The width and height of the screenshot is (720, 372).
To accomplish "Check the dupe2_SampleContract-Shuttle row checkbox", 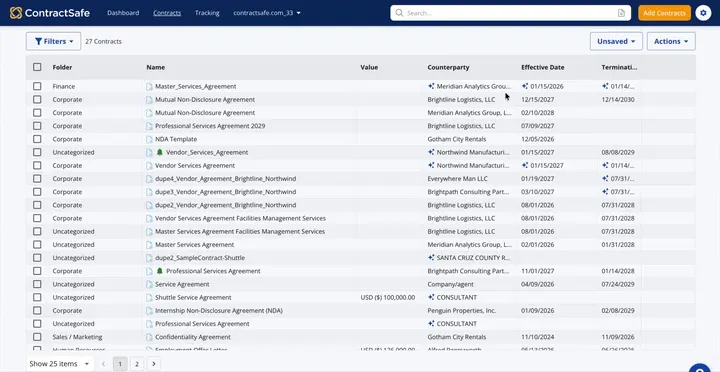I will click(x=37, y=258).
